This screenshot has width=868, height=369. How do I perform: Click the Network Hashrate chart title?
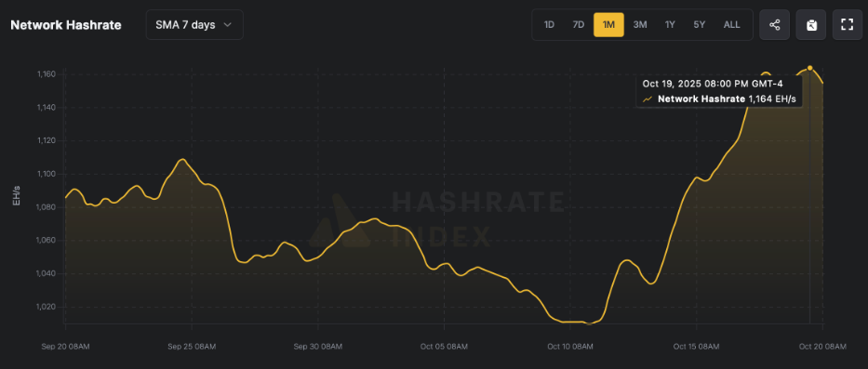[66, 25]
